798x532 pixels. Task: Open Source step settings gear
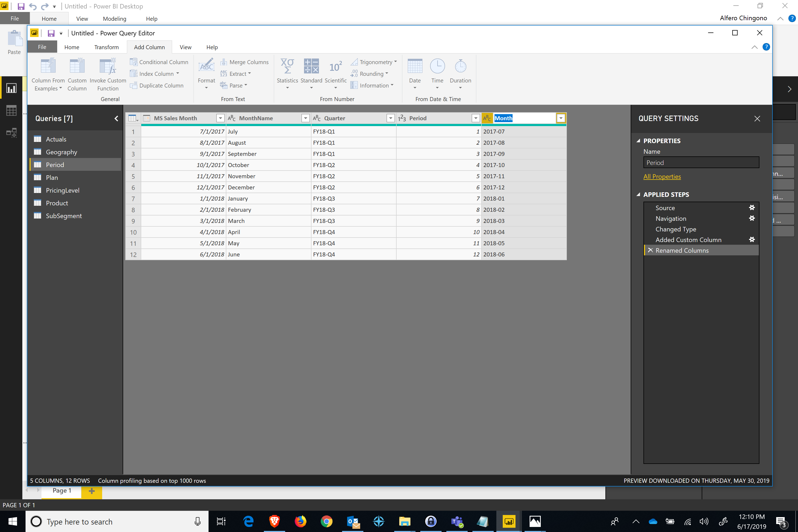coord(752,208)
